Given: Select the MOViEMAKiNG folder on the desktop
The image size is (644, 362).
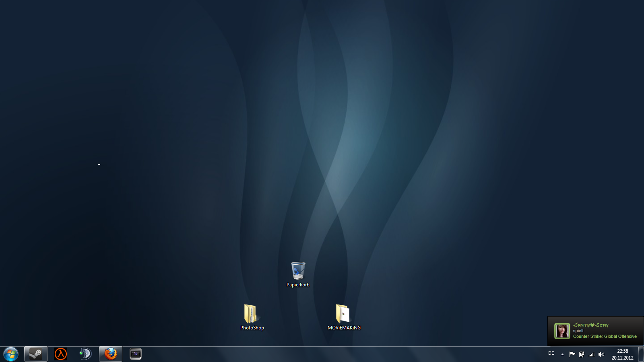Looking at the screenshot, I should pos(344,317).
